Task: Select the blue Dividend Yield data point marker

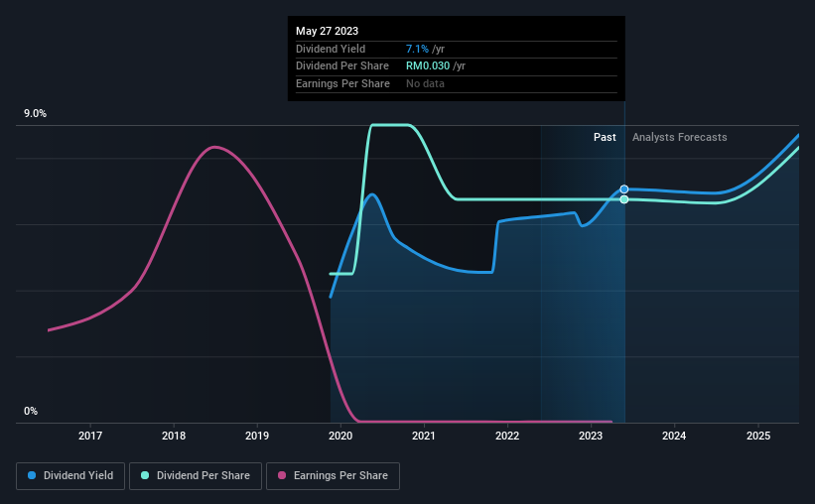Action: (624, 189)
